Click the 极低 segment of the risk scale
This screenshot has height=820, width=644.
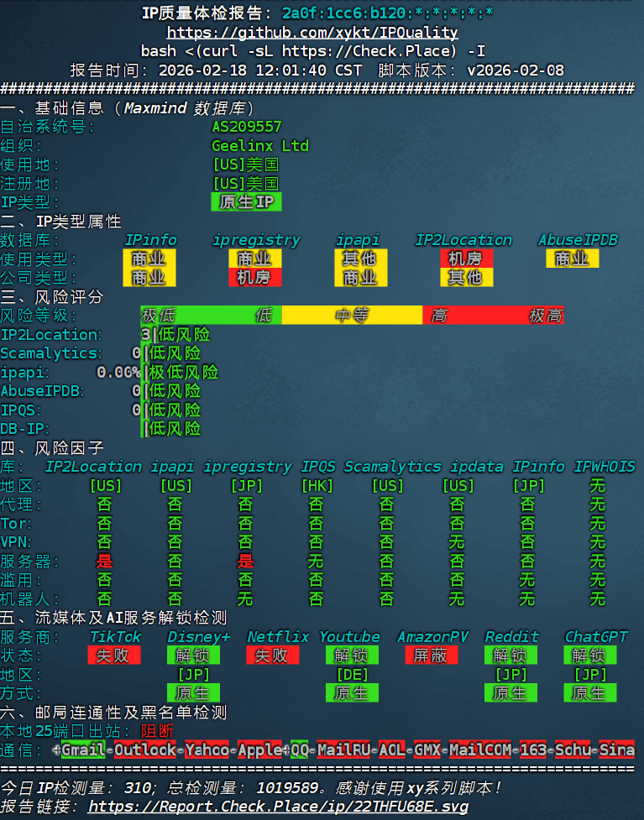(159, 316)
